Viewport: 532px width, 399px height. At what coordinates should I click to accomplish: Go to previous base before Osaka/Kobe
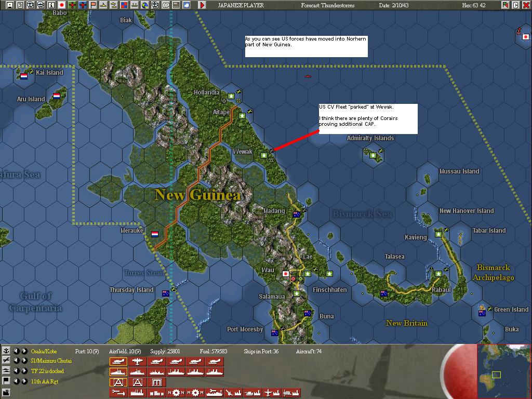(x=17, y=351)
